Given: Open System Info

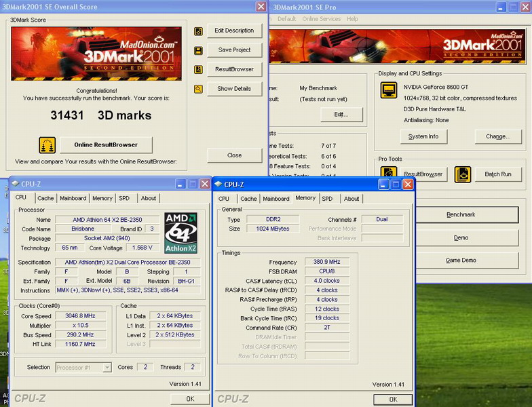Looking at the screenshot, I should coord(423,136).
